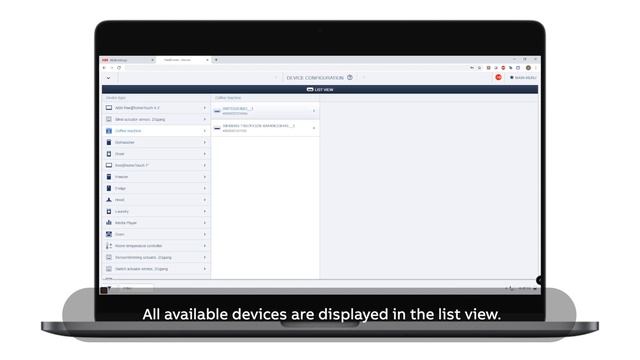This screenshot has height=360, width=640.
Task: Click the Dishwasher icon
Action: coord(109,142)
